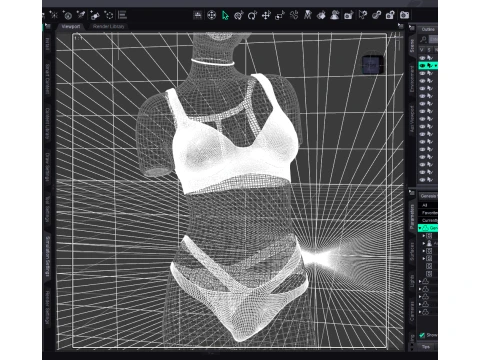Create a new null object icon
The height and width of the screenshot is (360, 480).
pos(109,15)
